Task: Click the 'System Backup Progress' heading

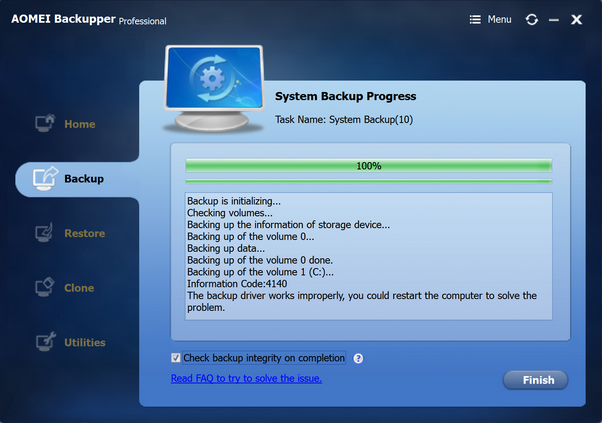Action: (346, 96)
